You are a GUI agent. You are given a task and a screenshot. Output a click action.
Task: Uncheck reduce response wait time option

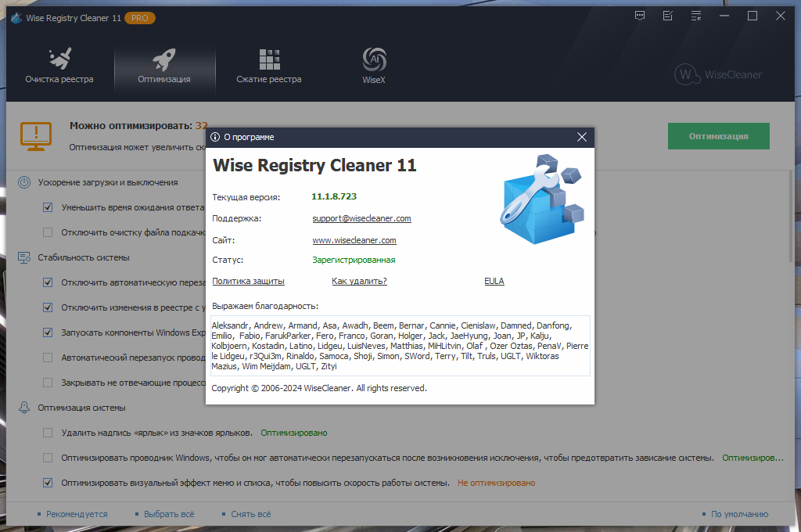[x=48, y=207]
